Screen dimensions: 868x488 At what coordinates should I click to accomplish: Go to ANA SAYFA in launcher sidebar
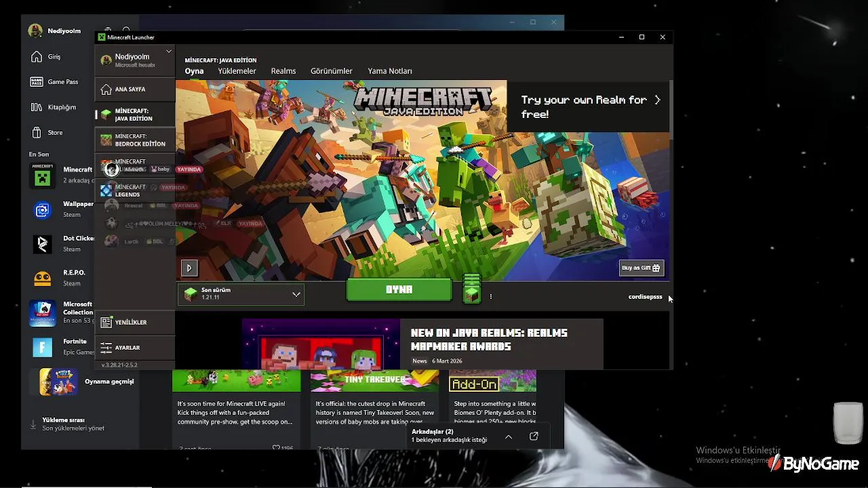point(135,89)
